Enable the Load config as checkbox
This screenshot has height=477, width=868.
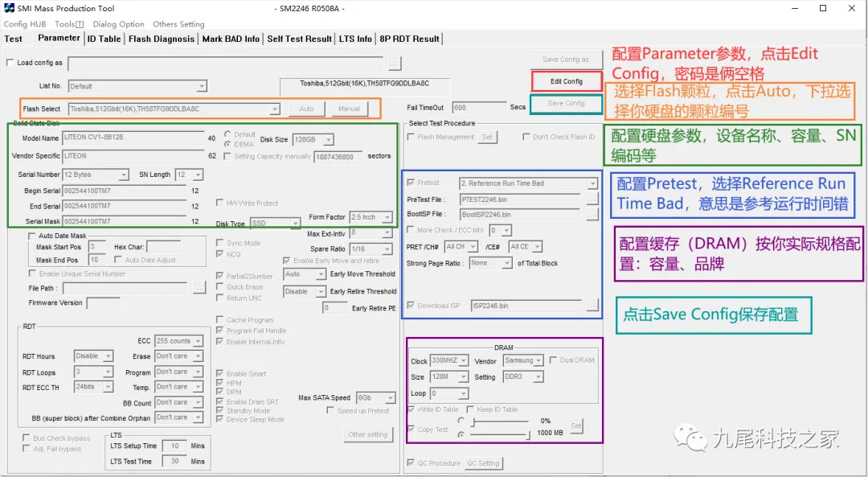click(x=10, y=63)
